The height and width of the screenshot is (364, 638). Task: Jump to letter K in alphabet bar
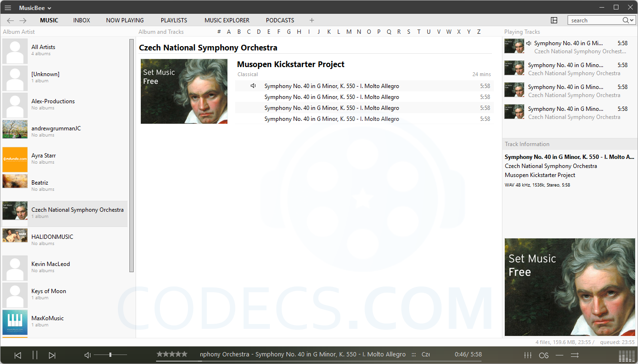pyautogui.click(x=329, y=32)
